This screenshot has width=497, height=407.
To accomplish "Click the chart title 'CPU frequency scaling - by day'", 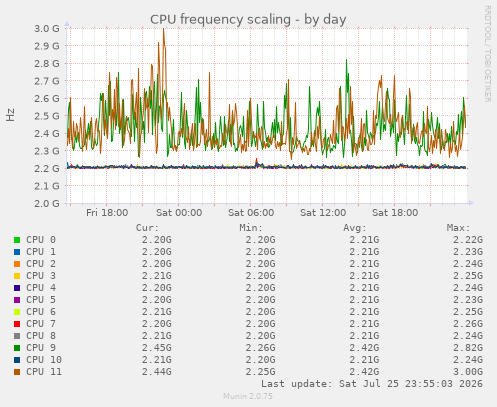I will coord(248,19).
